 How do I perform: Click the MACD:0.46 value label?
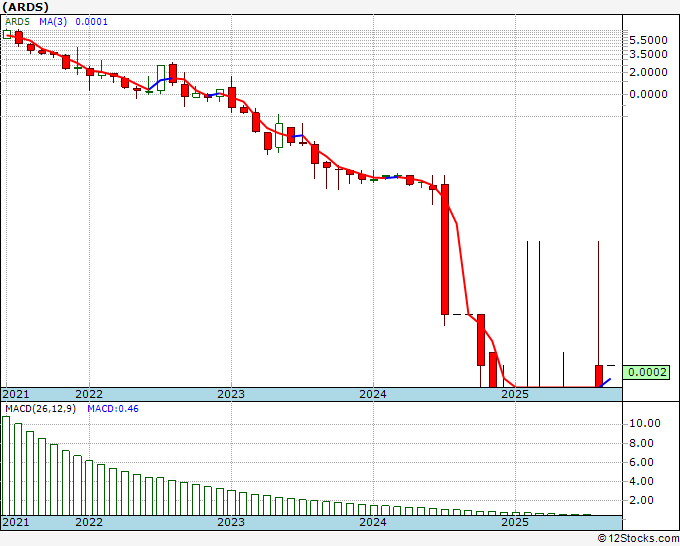[113, 409]
